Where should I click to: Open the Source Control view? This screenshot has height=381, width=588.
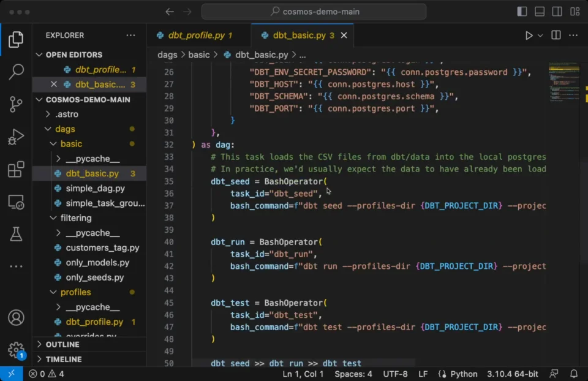[16, 104]
